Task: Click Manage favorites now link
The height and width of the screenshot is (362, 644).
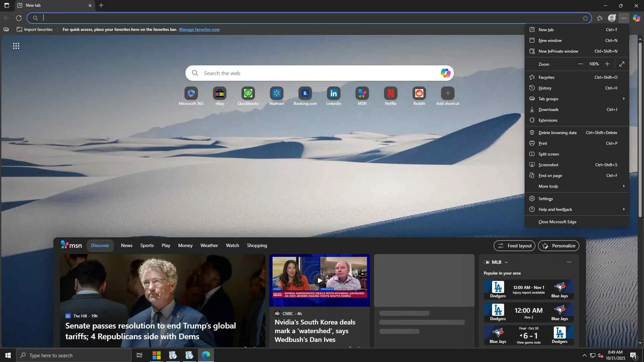Action: pos(199,29)
